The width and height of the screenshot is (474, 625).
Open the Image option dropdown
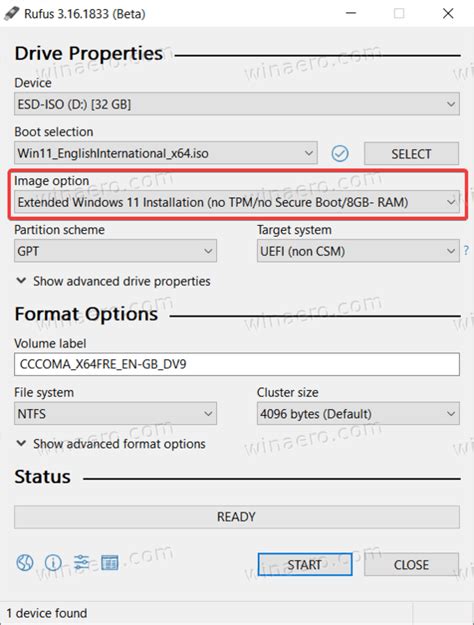(237, 202)
